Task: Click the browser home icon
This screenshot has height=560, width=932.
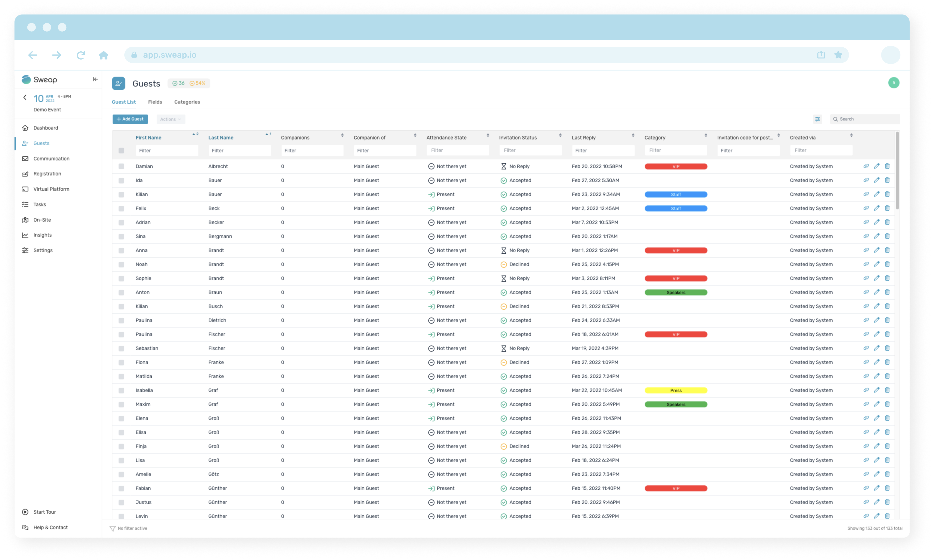Action: coord(103,55)
